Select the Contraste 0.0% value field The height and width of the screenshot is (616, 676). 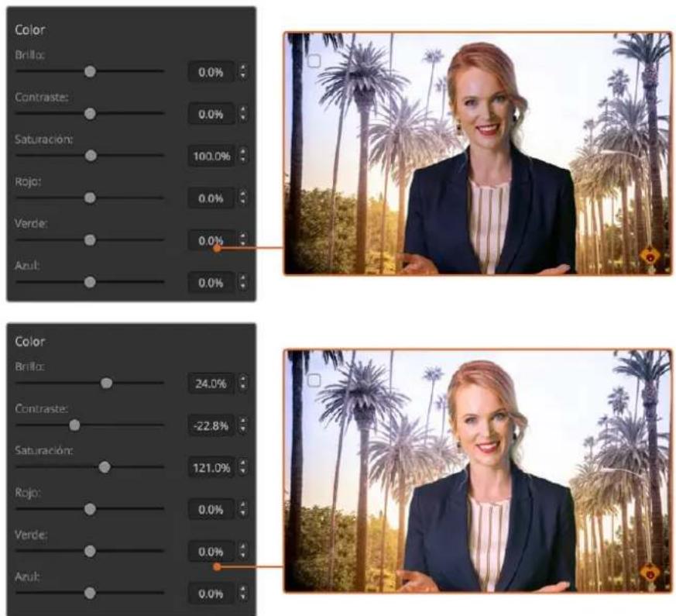tap(211, 115)
